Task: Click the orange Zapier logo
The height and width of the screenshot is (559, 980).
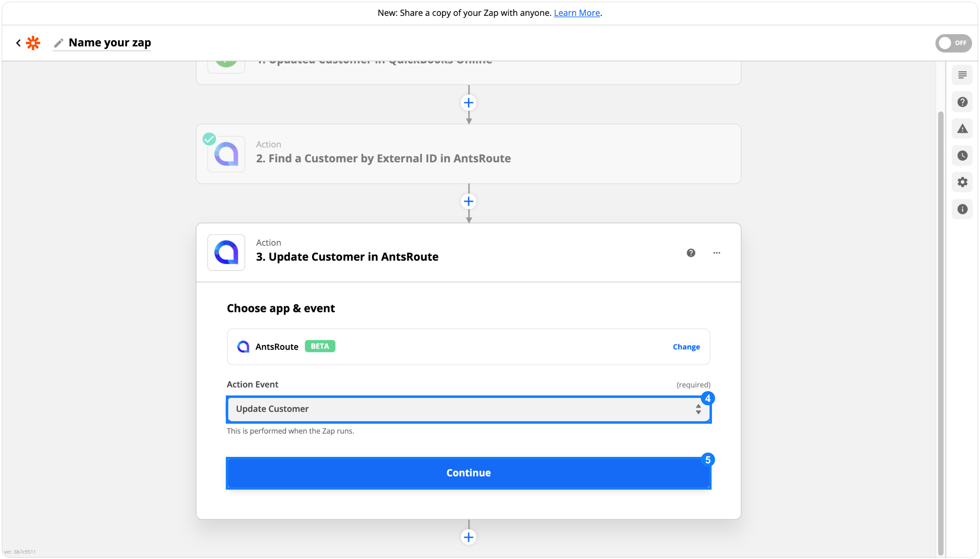Action: click(33, 43)
